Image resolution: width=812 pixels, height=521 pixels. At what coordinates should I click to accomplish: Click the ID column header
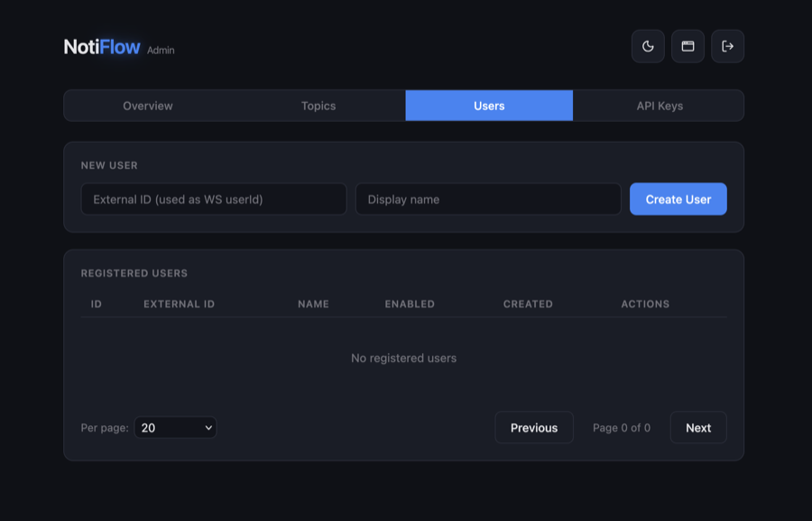[x=97, y=303]
